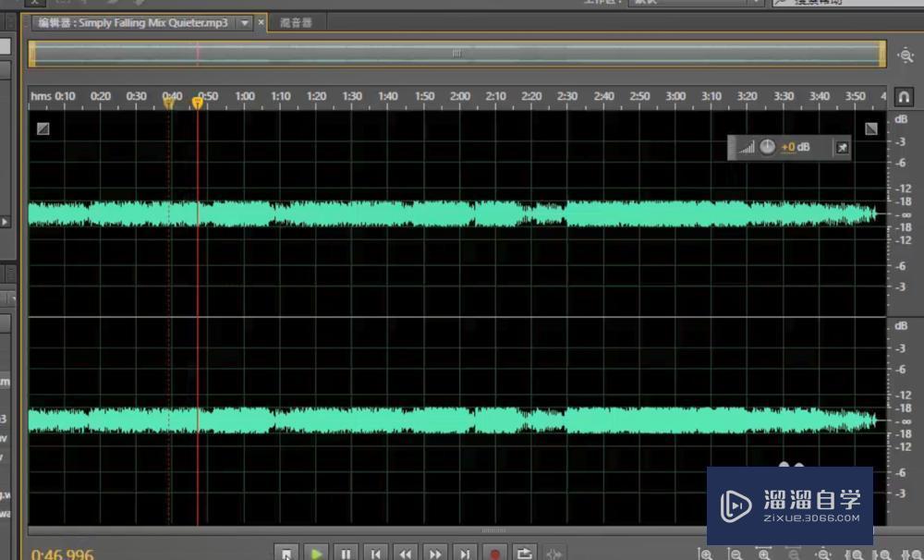Click the zoom navigator icon right of overview
924x560 pixels.
(x=906, y=55)
